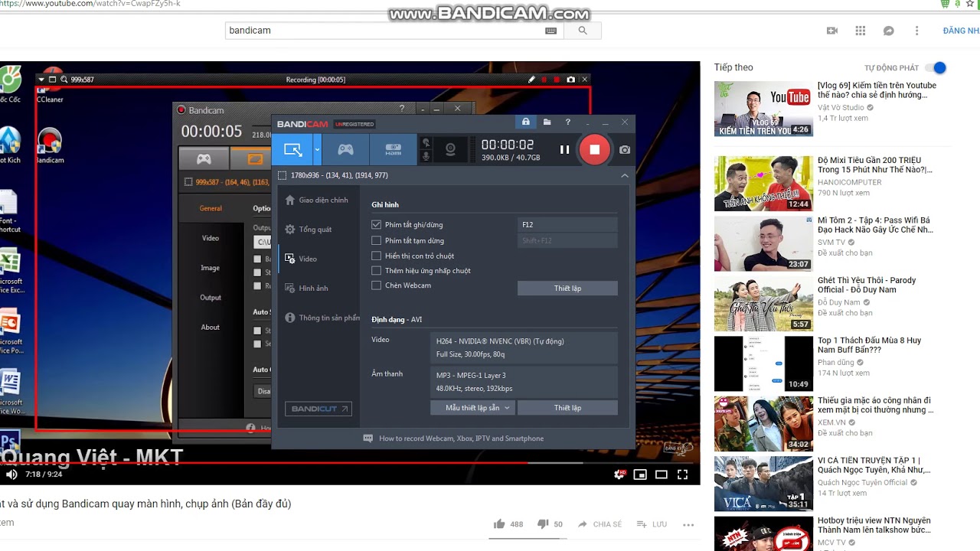Check the Chèn Webcam option
Screen dimensions: 980x551
[376, 285]
